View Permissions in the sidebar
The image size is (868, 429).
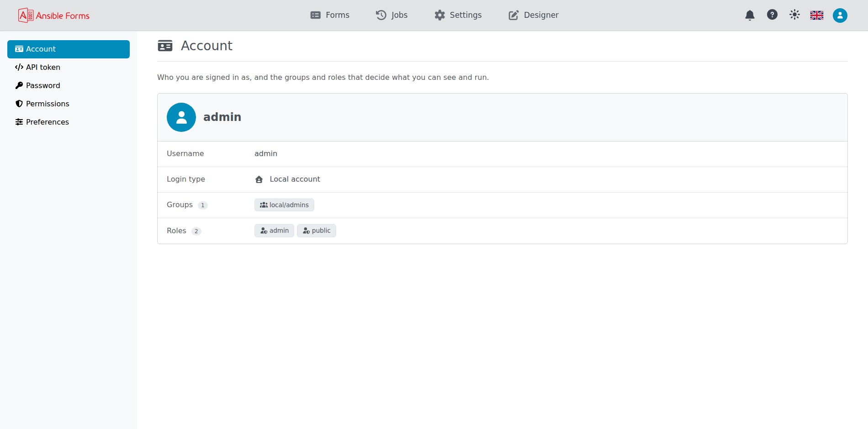[69, 104]
